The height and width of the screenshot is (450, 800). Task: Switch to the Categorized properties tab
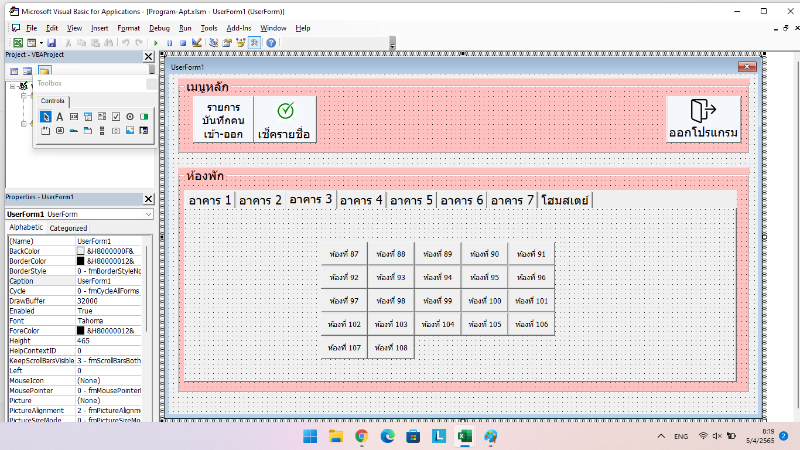[67, 228]
